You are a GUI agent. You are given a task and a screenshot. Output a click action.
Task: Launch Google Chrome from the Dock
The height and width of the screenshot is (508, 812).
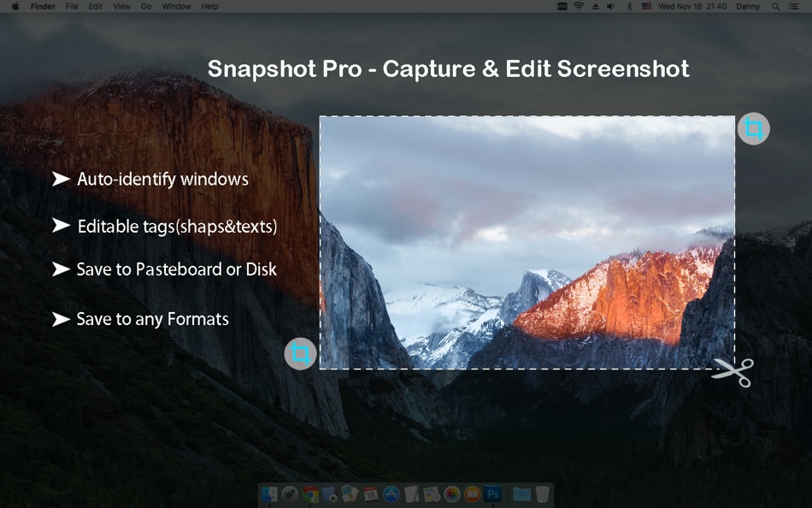coord(310,494)
